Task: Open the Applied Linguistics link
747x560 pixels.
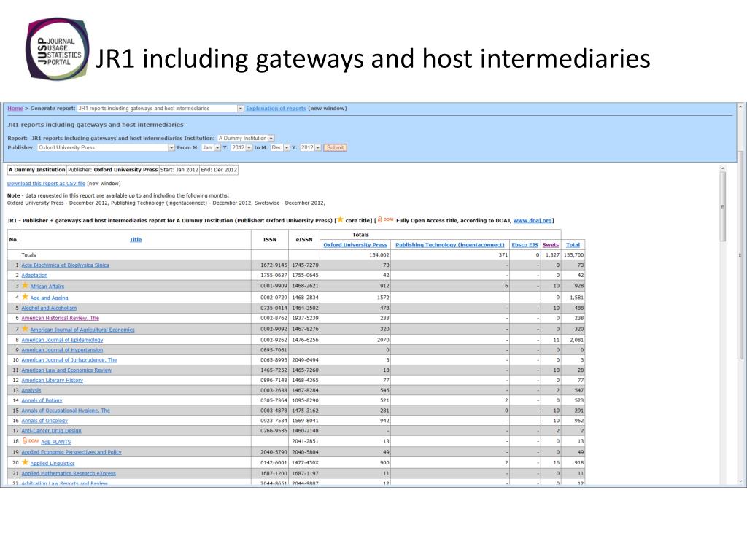Action: 53,463
